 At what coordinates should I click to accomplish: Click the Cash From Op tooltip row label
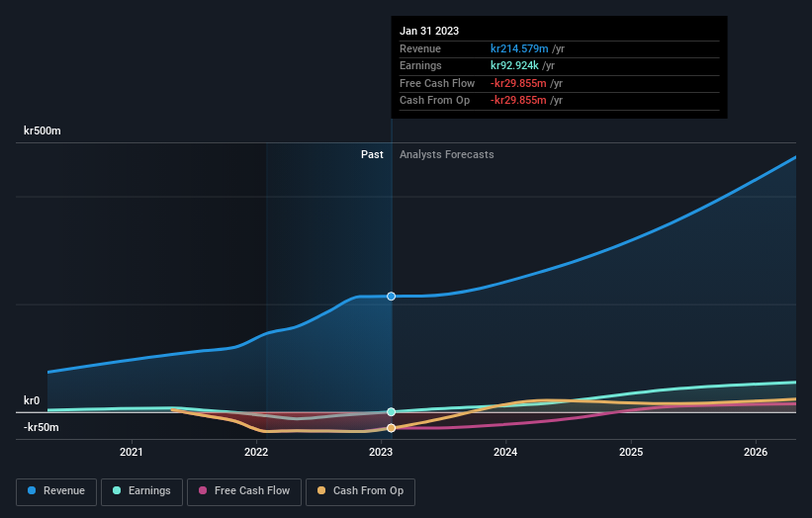pyautogui.click(x=434, y=101)
